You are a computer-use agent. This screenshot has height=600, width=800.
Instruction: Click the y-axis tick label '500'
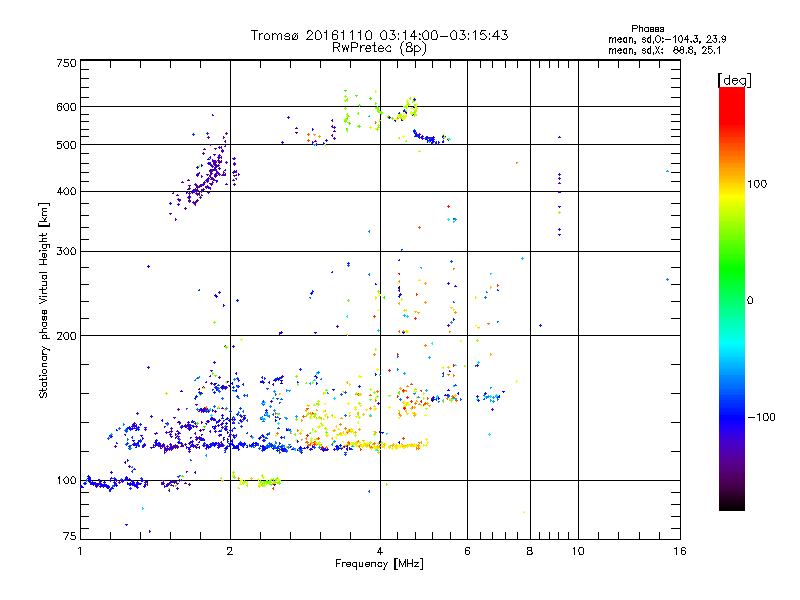click(66, 145)
